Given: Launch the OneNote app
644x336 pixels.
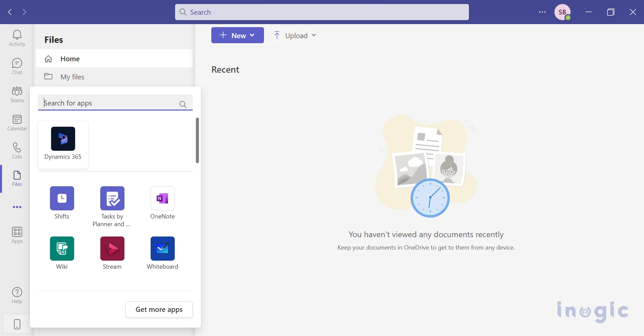Looking at the screenshot, I should (163, 203).
